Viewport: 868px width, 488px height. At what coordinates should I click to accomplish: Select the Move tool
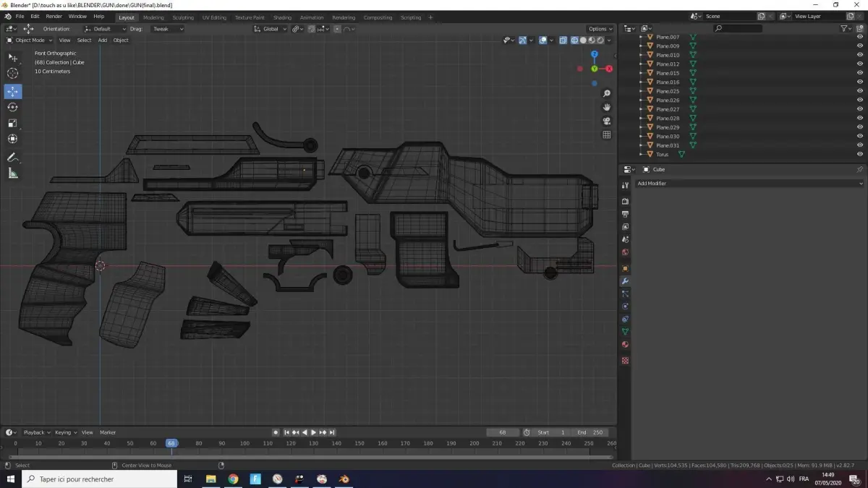[12, 91]
